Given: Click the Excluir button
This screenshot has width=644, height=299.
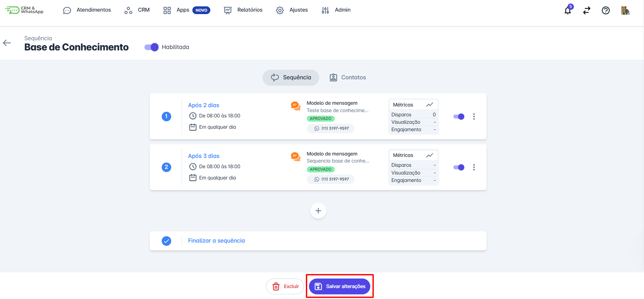Looking at the screenshot, I should (285, 286).
